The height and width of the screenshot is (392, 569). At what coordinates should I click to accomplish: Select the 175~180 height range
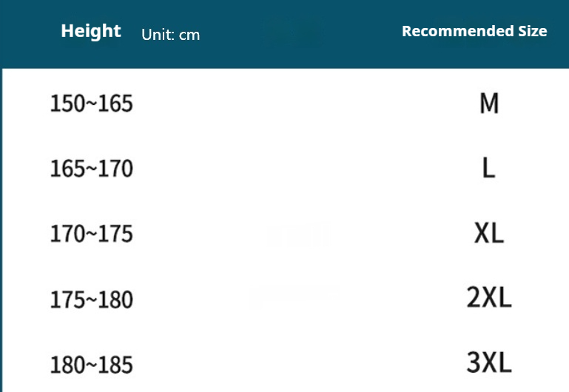pos(92,300)
